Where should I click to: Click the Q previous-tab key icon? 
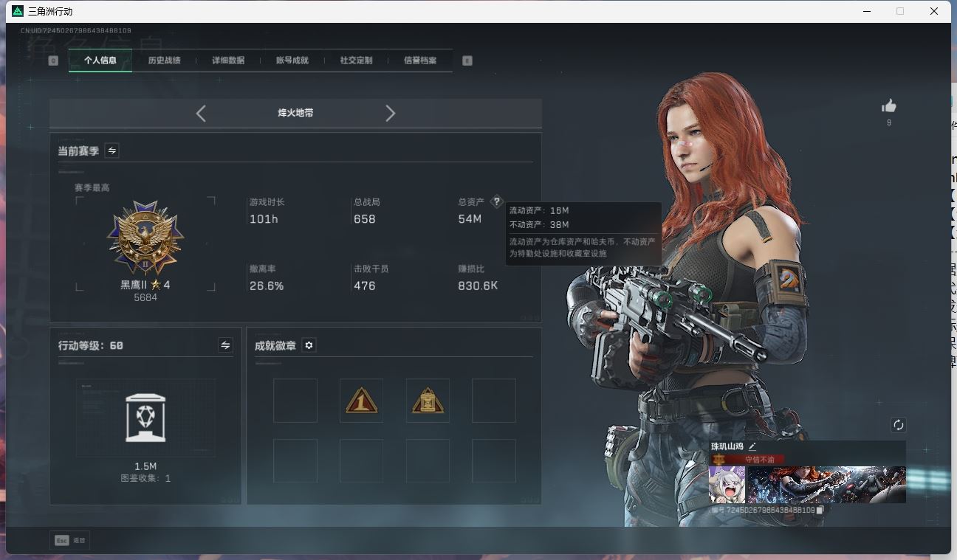[x=53, y=61]
